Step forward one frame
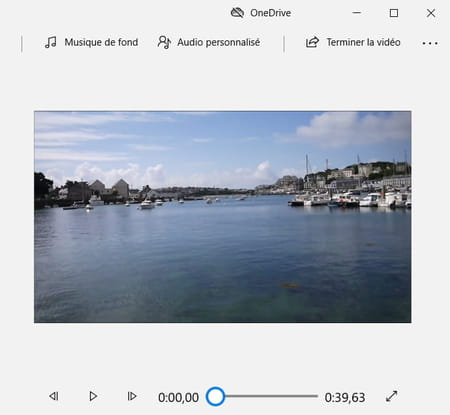450x415 pixels. (x=132, y=396)
